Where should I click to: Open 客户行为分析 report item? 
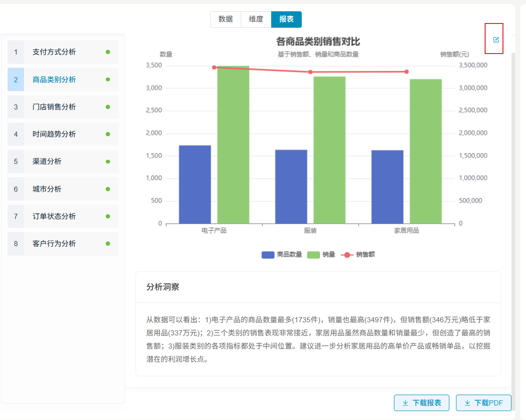[x=63, y=244]
